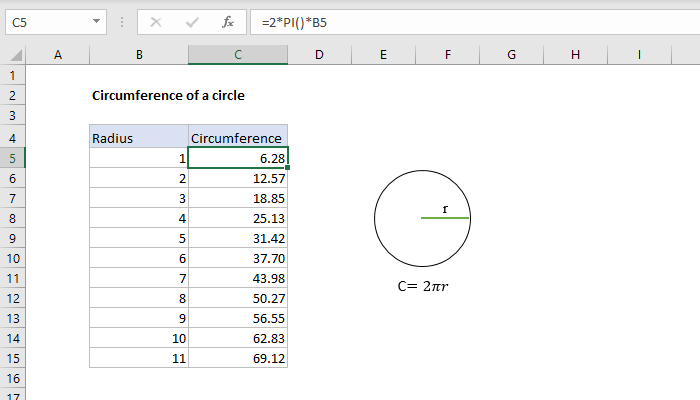Select radius cell with value 2
This screenshot has height=400, width=700.
(x=139, y=178)
